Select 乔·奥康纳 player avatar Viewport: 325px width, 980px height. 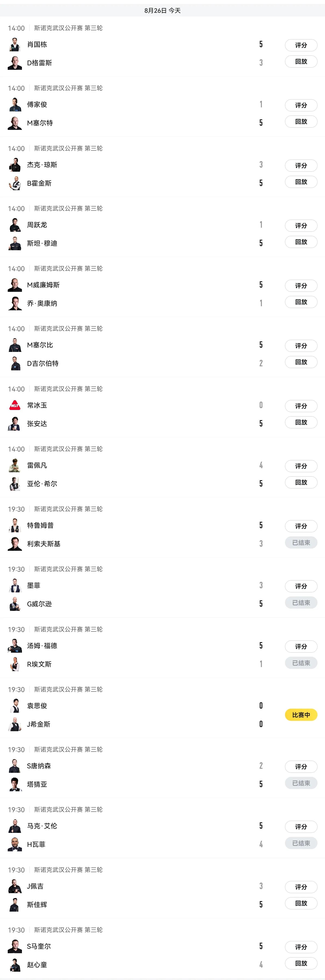(x=15, y=303)
